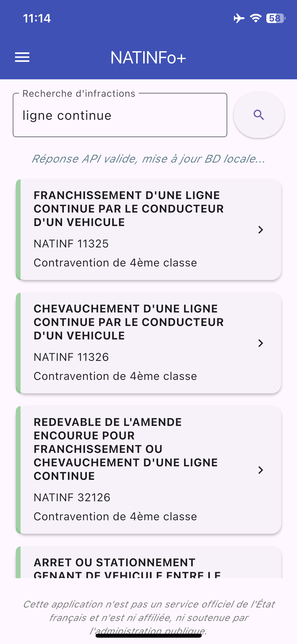Tap the airplane mode status icon

point(239,18)
